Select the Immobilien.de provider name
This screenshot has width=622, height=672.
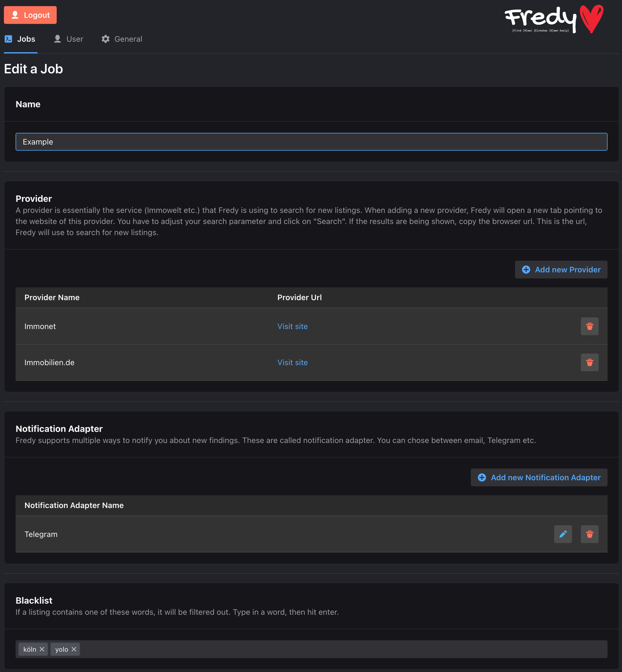pos(49,362)
